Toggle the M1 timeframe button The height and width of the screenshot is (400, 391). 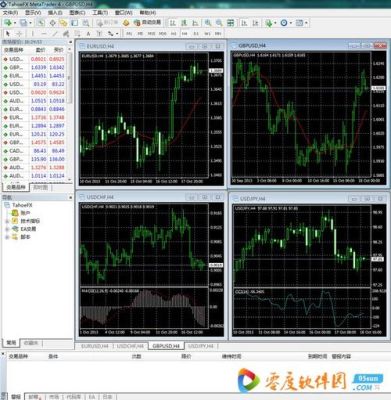click(x=129, y=34)
